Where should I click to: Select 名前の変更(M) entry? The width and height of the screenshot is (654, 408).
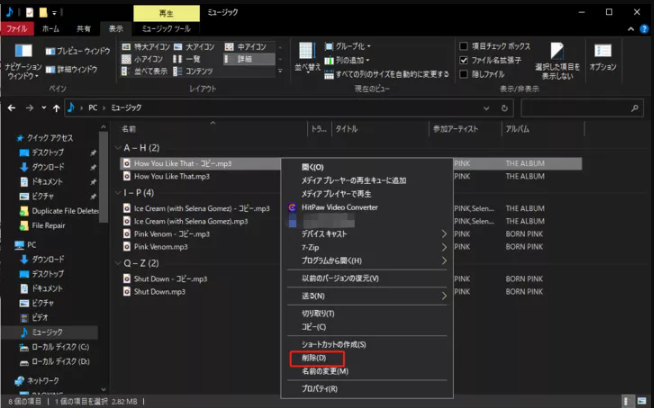pyautogui.click(x=325, y=371)
